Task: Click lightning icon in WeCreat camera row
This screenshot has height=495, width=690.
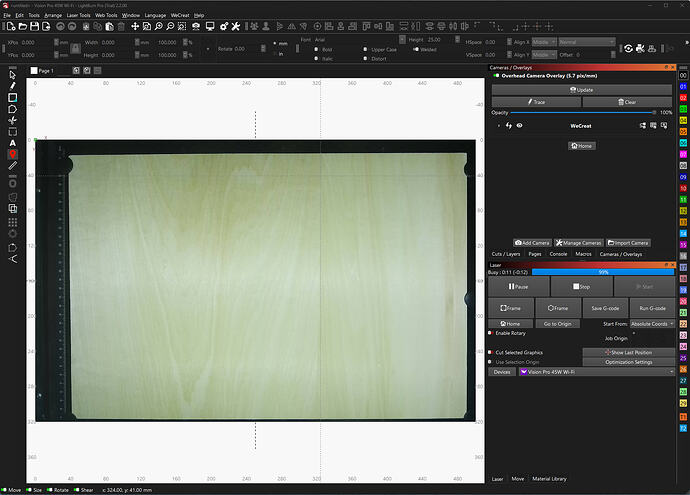Action: 509,125
